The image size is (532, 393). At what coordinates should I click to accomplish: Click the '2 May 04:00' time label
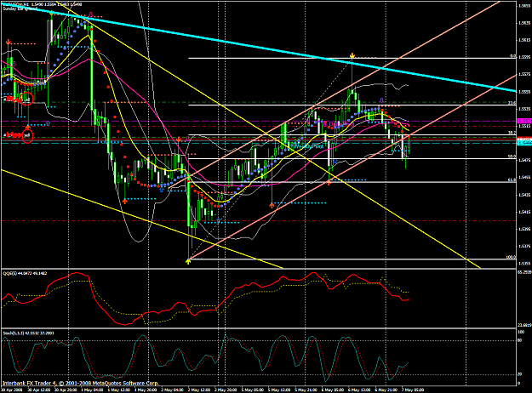pyautogui.click(x=172, y=390)
